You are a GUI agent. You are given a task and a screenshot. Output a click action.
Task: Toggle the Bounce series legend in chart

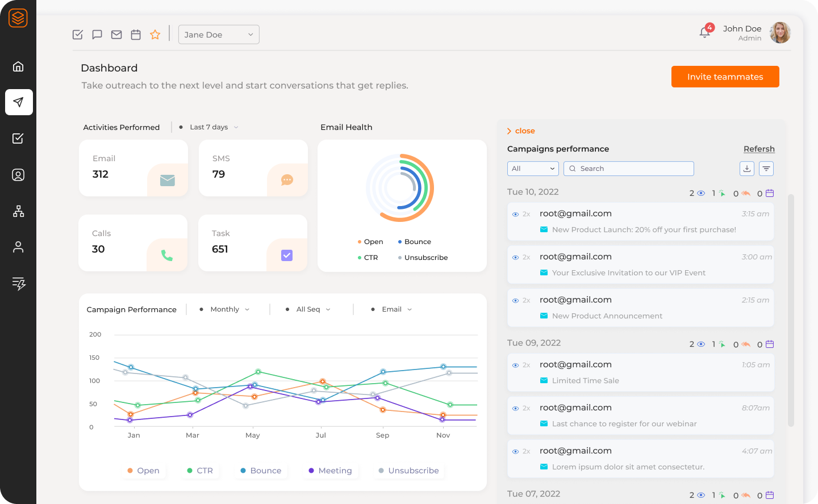pyautogui.click(x=261, y=471)
